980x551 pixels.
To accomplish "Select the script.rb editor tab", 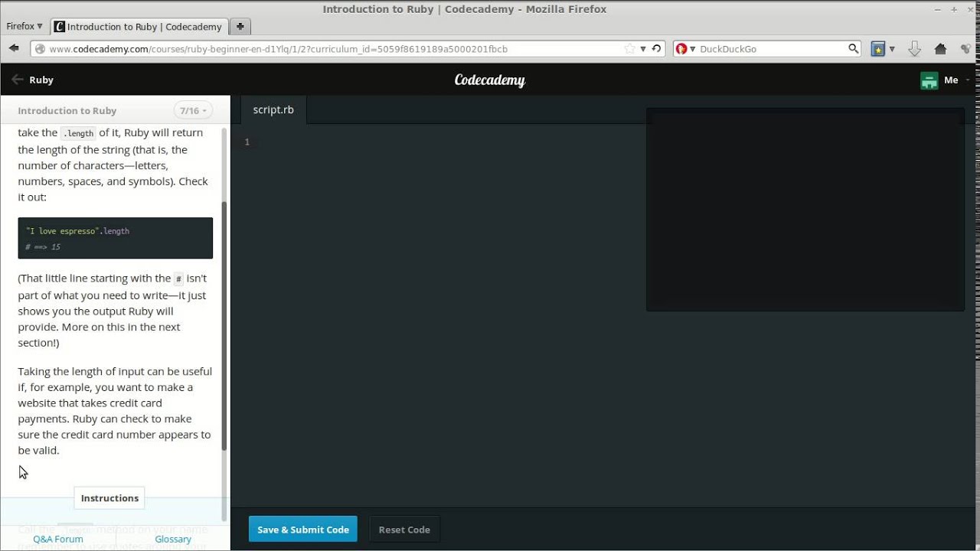I will (273, 109).
